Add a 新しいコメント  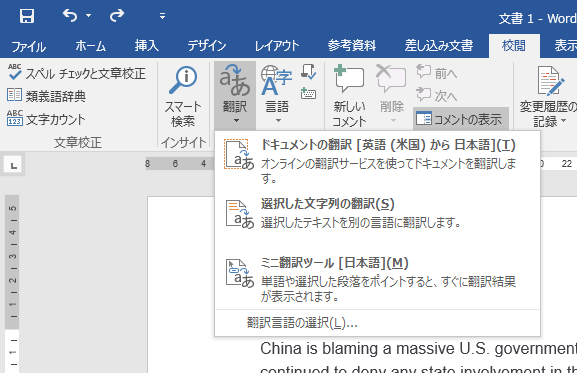349,96
